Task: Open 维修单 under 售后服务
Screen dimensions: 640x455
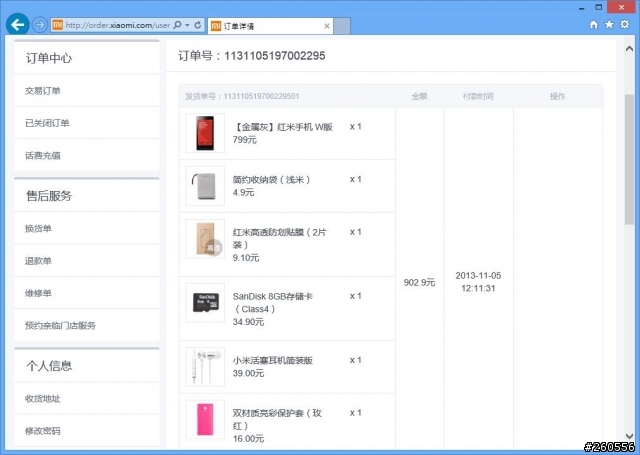Action: pyautogui.click(x=38, y=293)
